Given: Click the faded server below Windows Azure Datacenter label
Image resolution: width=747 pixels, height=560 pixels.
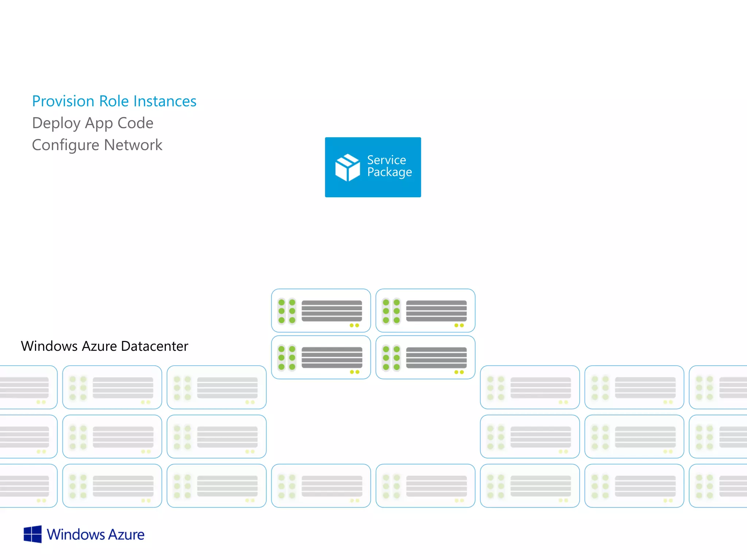Looking at the screenshot, I should (x=112, y=387).
